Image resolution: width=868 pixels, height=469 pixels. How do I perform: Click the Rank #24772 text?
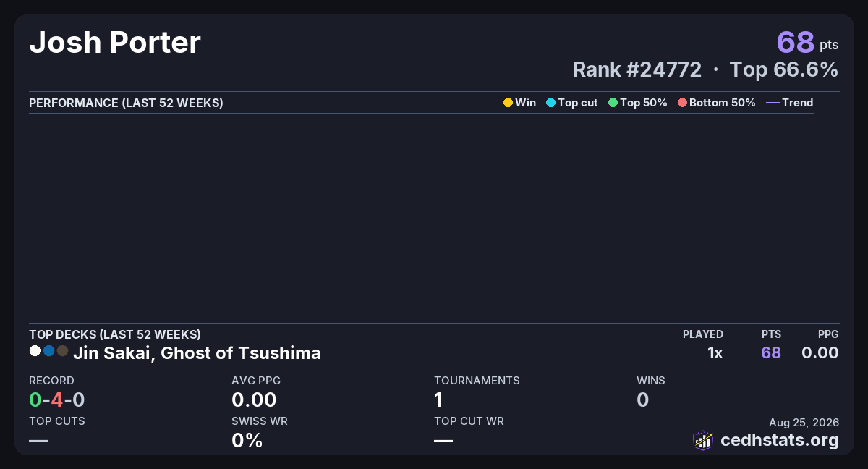pos(637,69)
